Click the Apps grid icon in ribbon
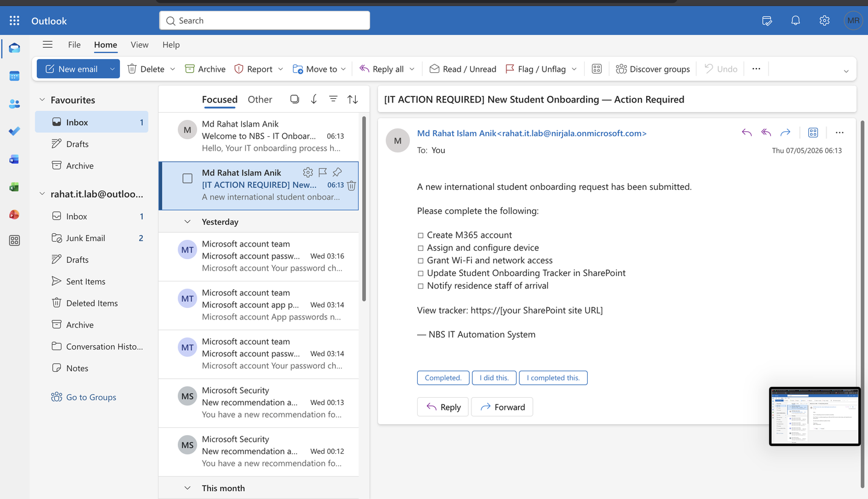 point(597,69)
